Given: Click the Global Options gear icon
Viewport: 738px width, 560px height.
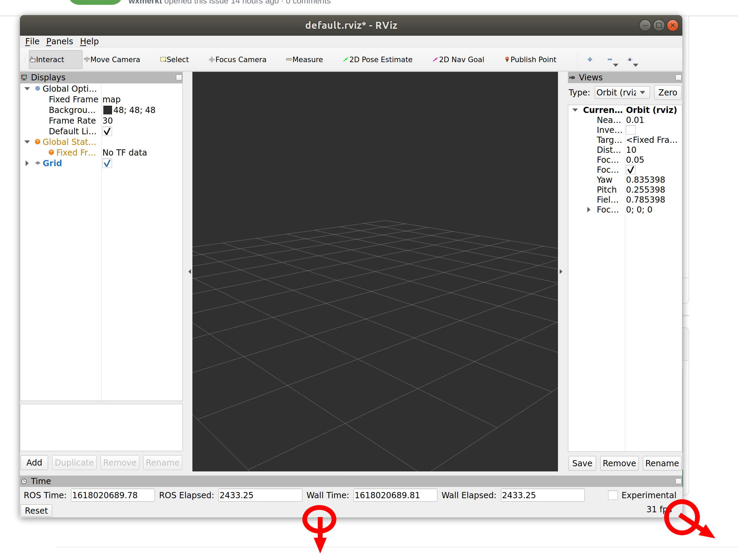Looking at the screenshot, I should (x=38, y=89).
